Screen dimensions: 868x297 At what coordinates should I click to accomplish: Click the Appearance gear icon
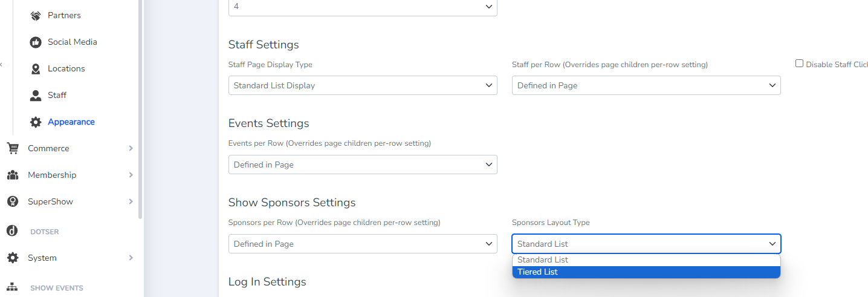[36, 122]
